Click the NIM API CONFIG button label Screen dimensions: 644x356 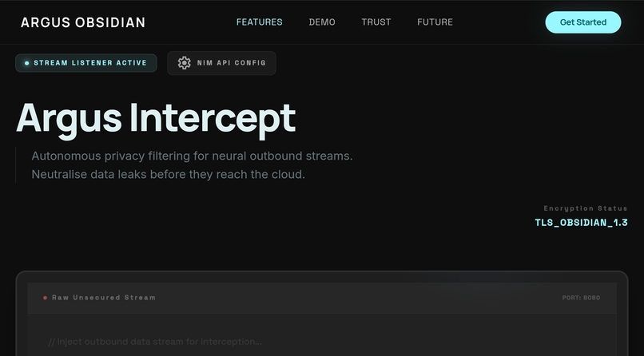coord(232,63)
